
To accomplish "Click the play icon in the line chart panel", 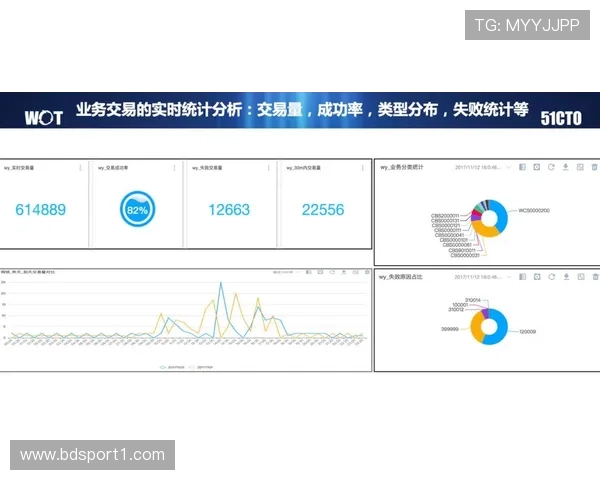I will 320,272.
